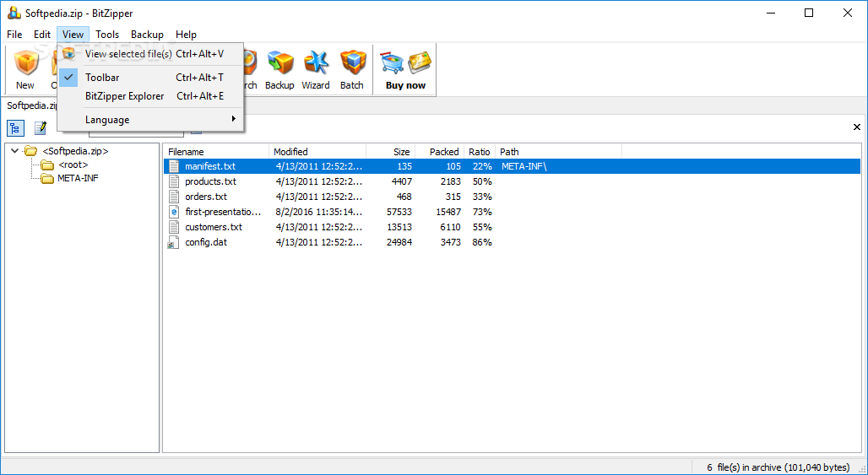Click the first-presentation file browser icon
Image resolution: width=868 pixels, height=475 pixels.
175,212
